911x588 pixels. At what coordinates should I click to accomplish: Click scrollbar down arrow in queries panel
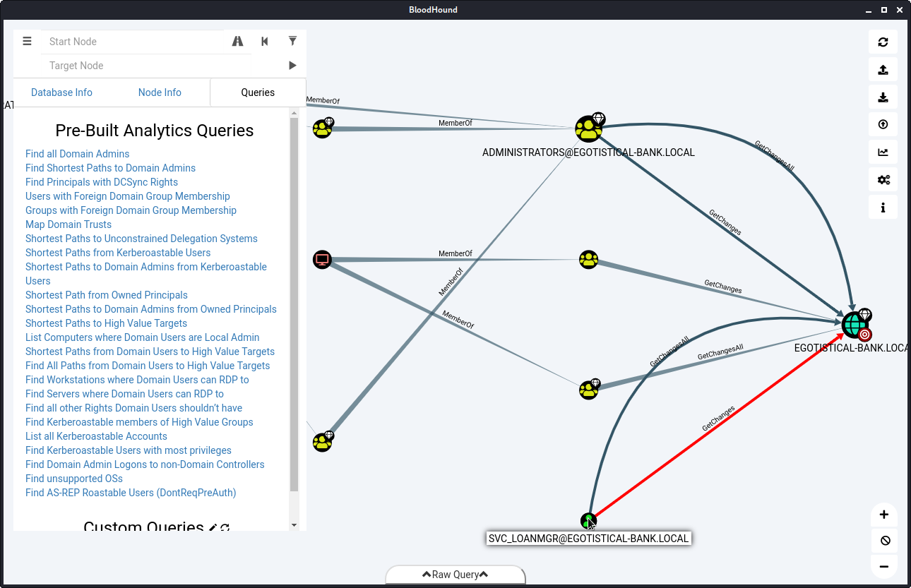(x=294, y=525)
